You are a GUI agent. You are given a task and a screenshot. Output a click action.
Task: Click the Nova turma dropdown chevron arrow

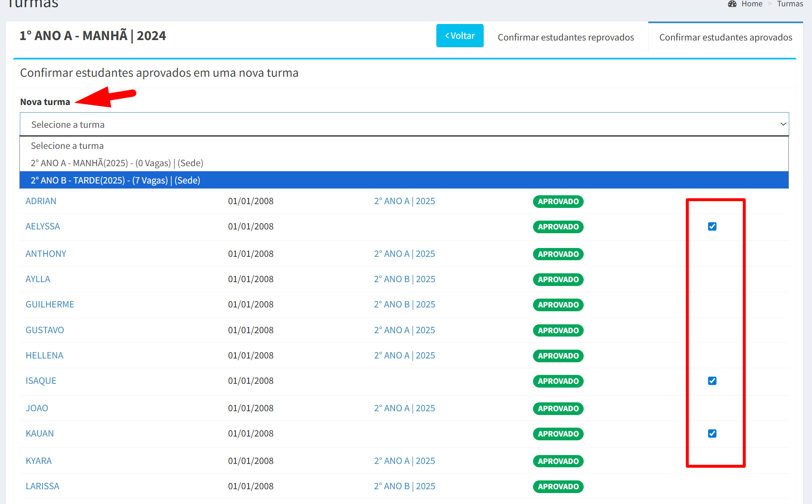(x=783, y=124)
